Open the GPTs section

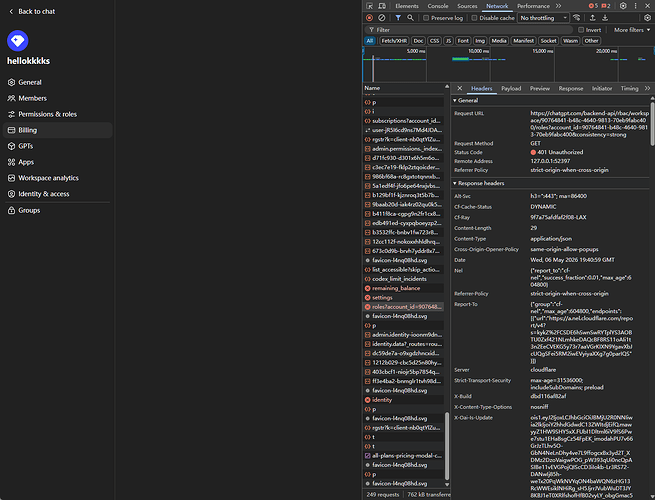coord(57,146)
